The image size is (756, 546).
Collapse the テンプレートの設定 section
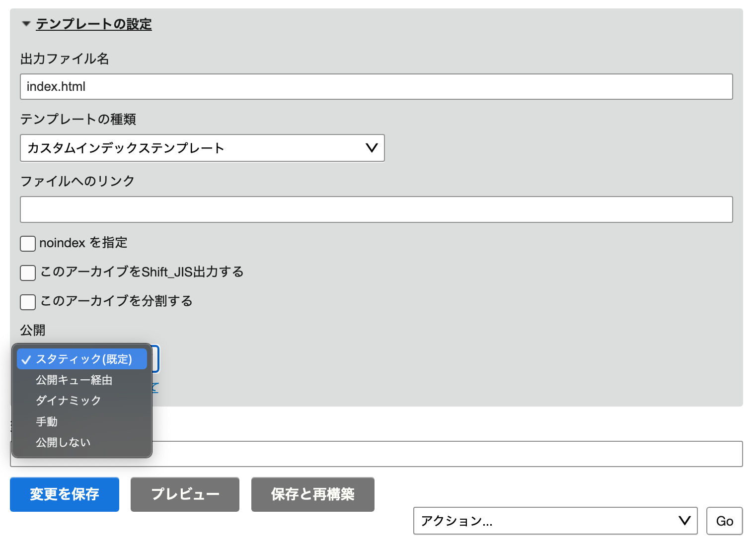(x=26, y=23)
